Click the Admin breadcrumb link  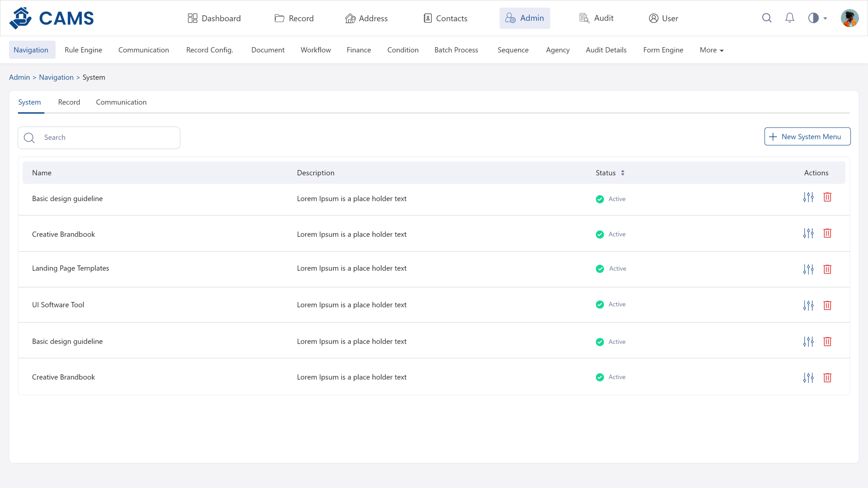point(19,77)
